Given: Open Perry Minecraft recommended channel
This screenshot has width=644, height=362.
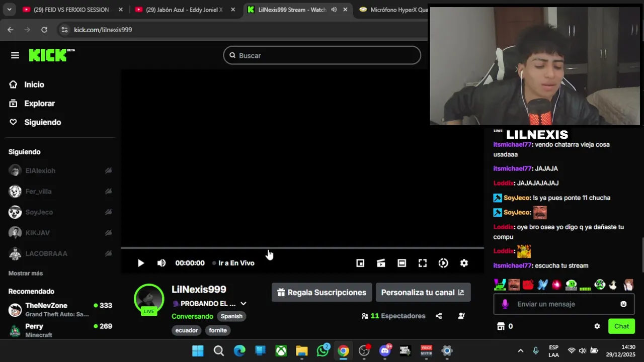Looking at the screenshot, I should point(60,330).
